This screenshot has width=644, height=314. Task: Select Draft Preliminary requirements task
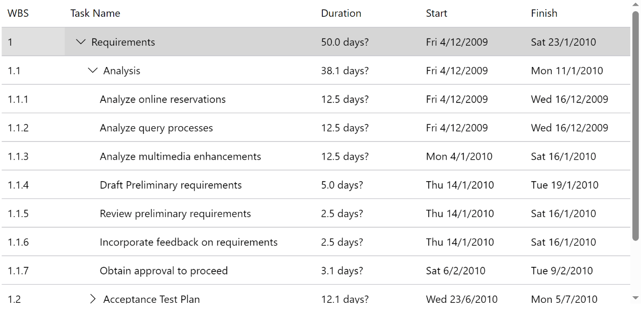pos(171,185)
